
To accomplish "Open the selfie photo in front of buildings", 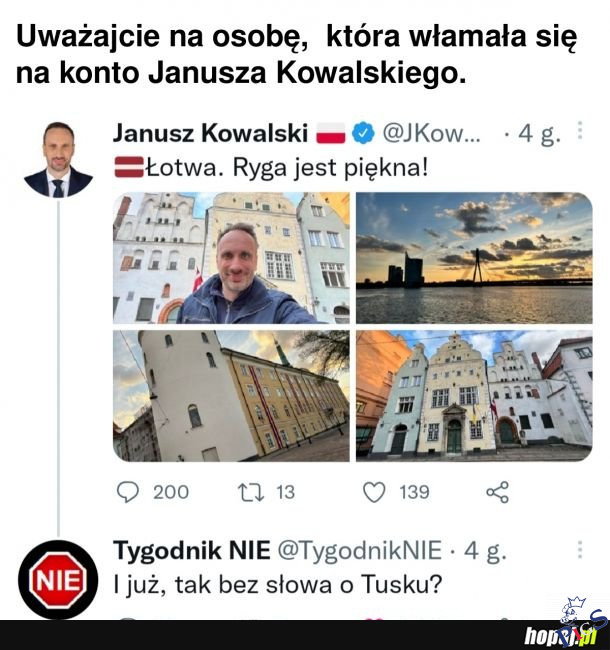I will click(231, 258).
